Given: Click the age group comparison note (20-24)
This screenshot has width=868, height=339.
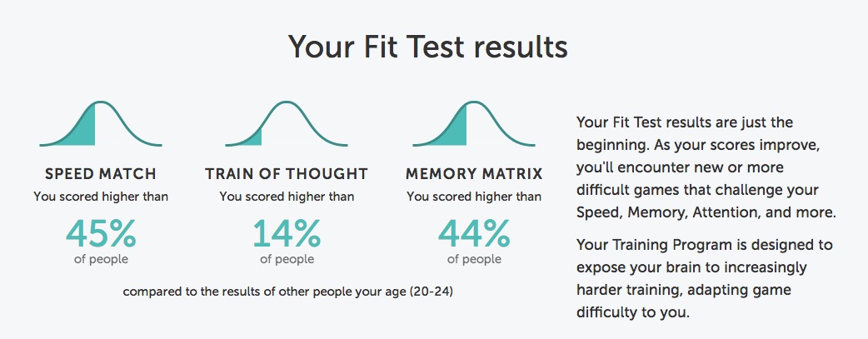Looking at the screenshot, I should [287, 292].
